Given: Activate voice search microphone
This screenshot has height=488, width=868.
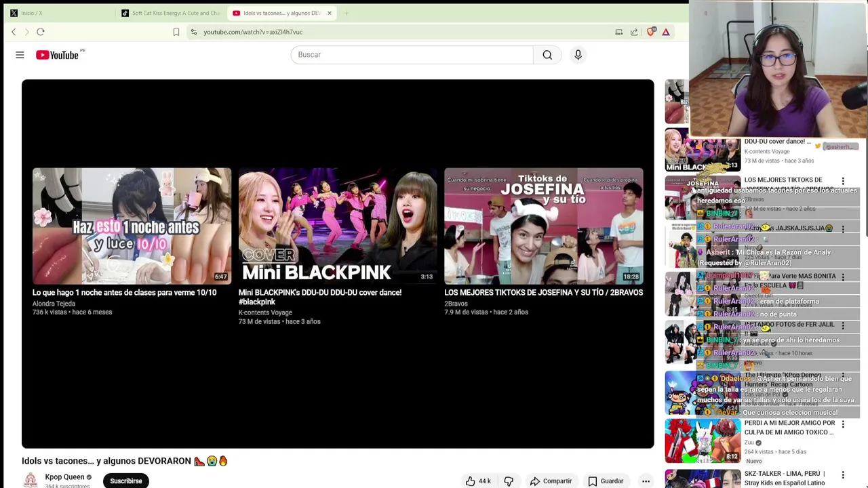Looking at the screenshot, I should coord(578,55).
